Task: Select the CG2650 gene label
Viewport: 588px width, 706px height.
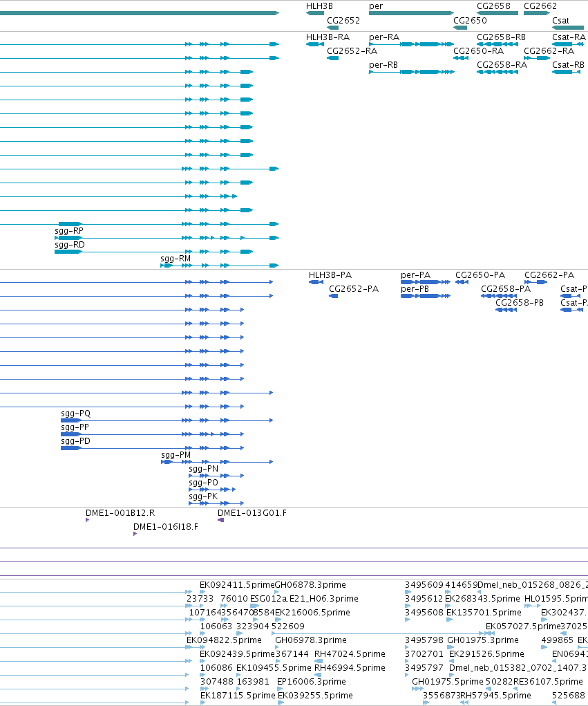Action: pyautogui.click(x=470, y=21)
